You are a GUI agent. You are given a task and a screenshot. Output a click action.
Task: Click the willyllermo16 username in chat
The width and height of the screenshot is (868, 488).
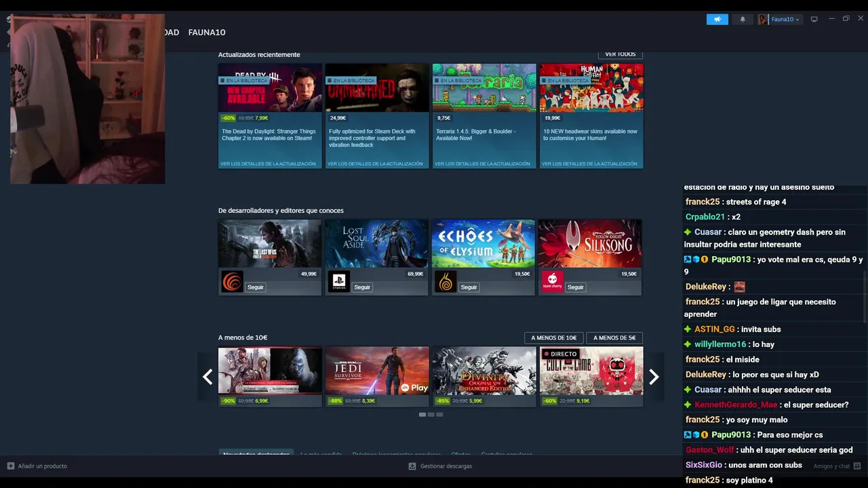[720, 344]
